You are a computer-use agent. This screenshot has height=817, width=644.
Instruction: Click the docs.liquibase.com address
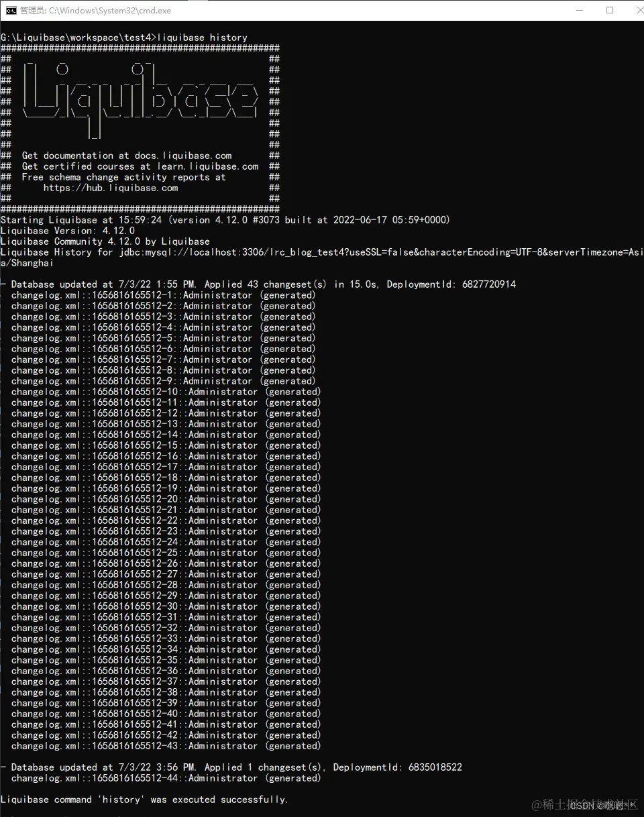point(183,156)
